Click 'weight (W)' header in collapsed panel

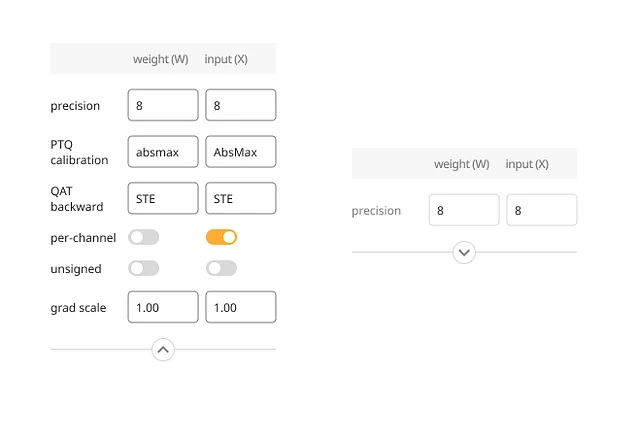pyautogui.click(x=462, y=164)
